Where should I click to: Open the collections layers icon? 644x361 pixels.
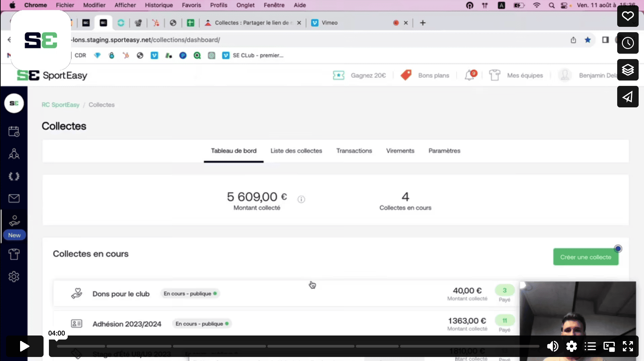point(628,70)
